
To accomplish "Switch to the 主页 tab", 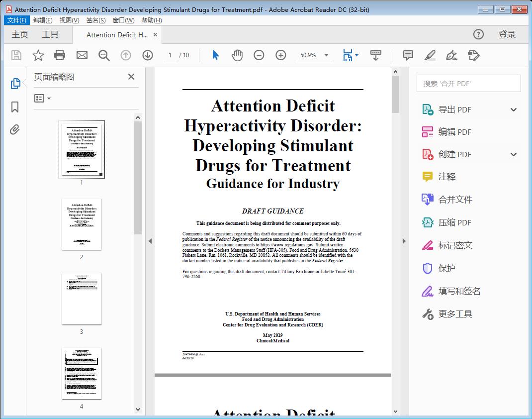I will 20,34.
